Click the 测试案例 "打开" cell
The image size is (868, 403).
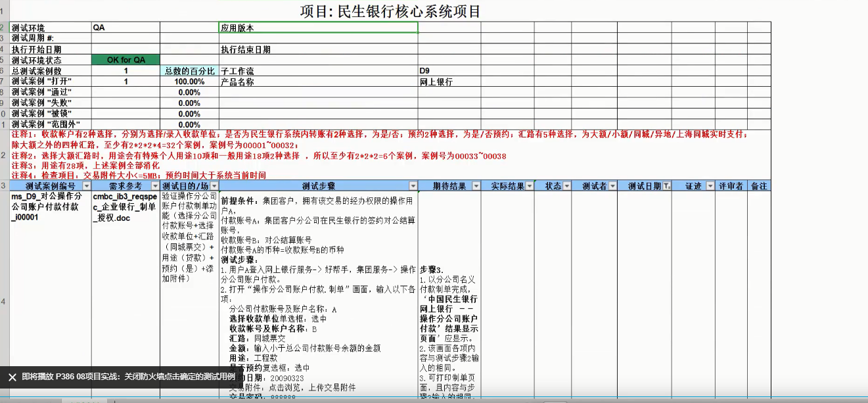point(51,82)
